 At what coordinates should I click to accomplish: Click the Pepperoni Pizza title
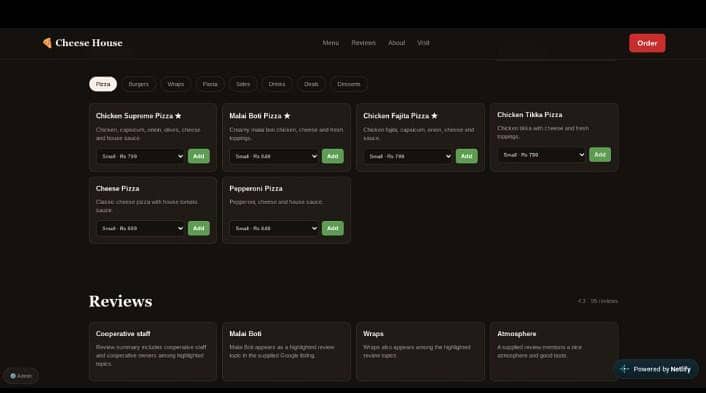256,188
